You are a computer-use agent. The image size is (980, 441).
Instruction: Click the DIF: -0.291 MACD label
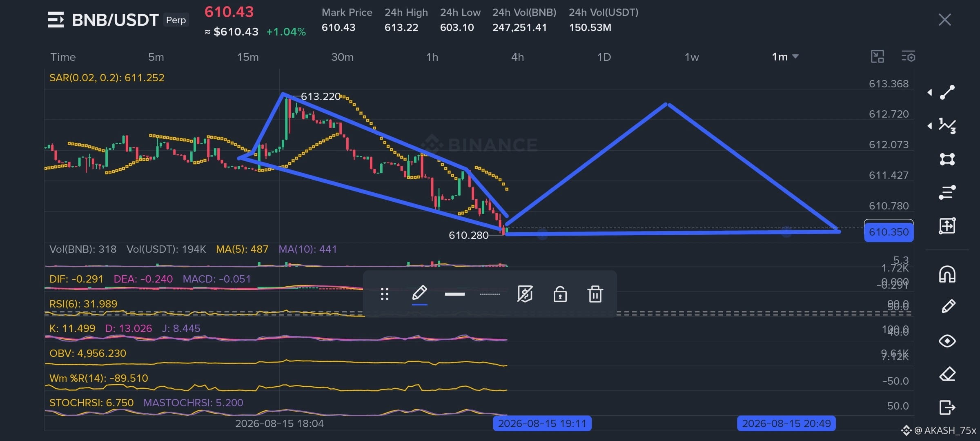pyautogui.click(x=76, y=279)
